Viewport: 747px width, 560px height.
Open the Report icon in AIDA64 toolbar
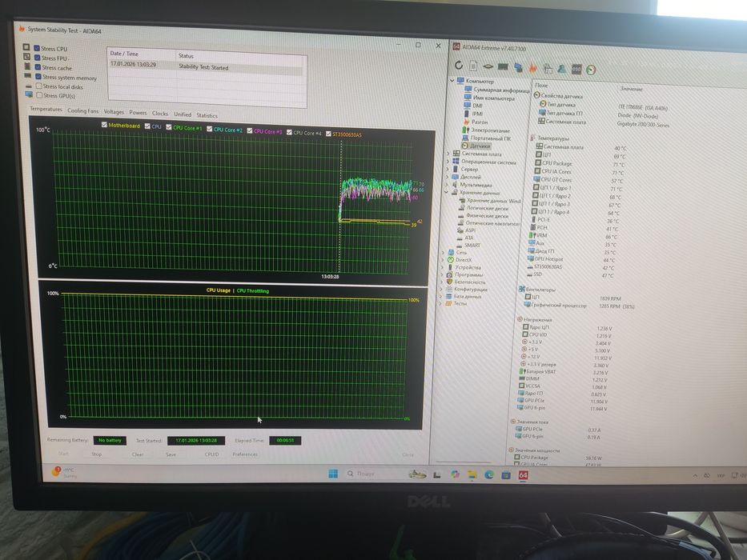pyautogui.click(x=473, y=66)
